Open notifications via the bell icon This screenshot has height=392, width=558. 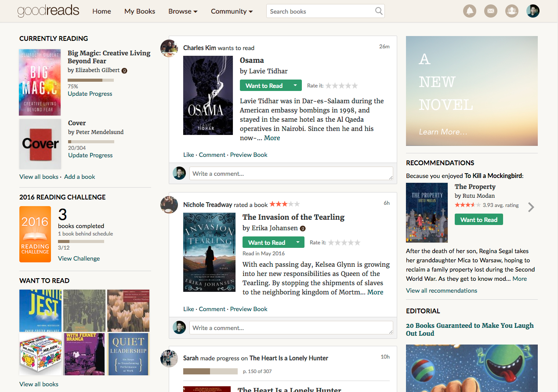click(x=470, y=11)
